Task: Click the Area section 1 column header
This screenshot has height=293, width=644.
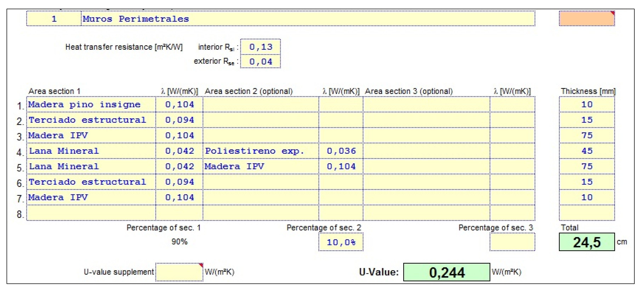Action: (54, 91)
